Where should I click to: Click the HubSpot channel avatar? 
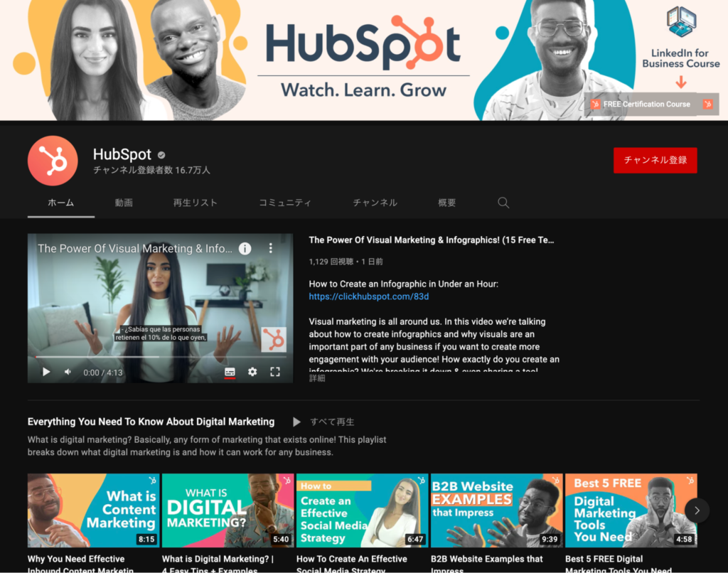(x=53, y=161)
